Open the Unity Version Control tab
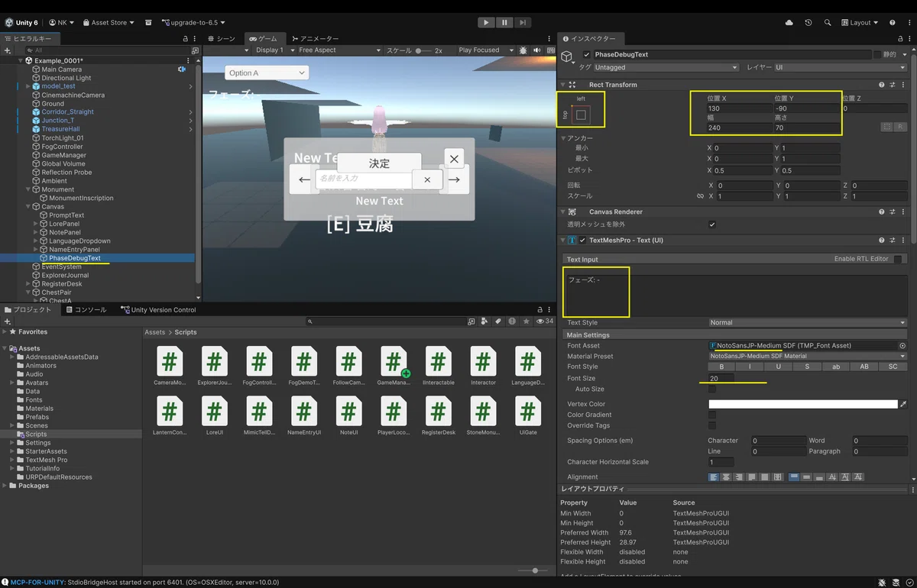The height and width of the screenshot is (588, 917). pos(158,310)
